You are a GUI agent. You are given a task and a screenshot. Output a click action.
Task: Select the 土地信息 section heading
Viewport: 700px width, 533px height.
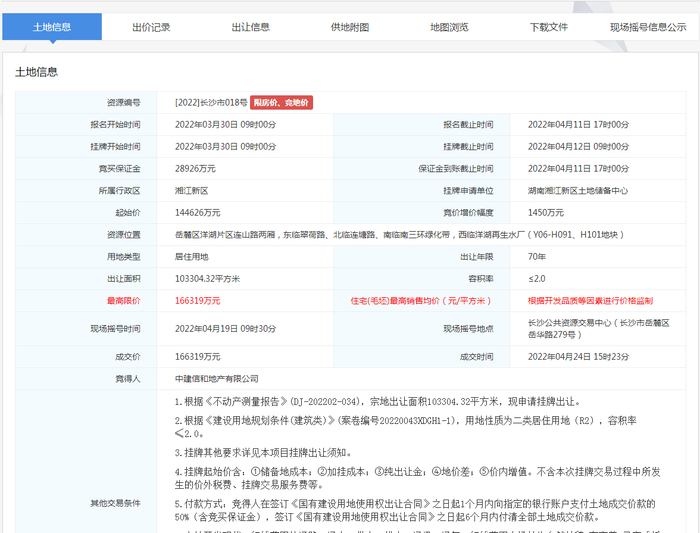point(37,72)
